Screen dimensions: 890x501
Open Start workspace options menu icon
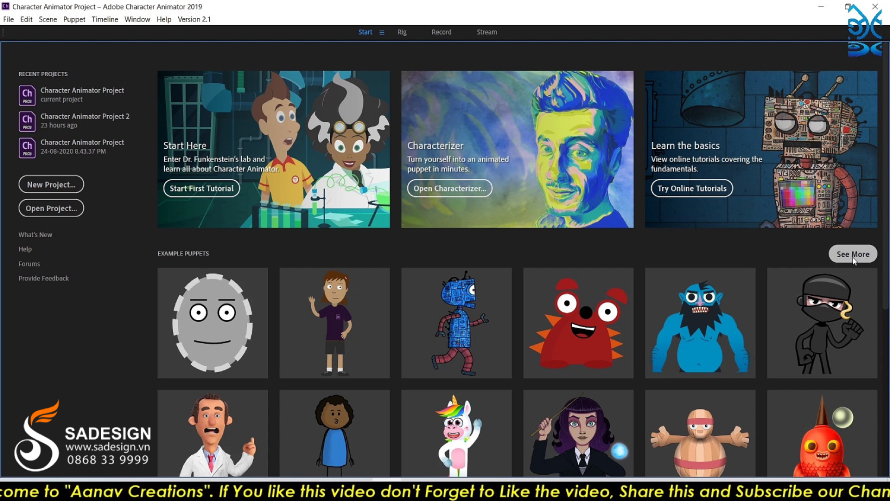point(382,32)
